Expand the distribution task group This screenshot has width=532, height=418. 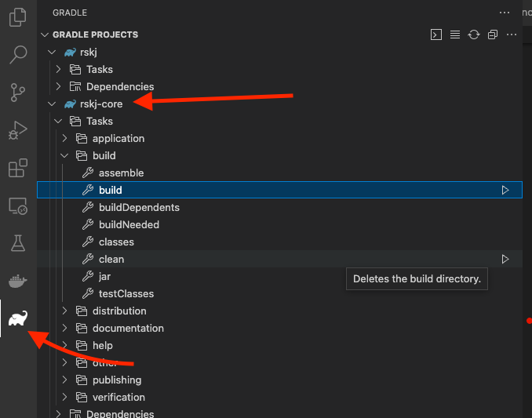click(65, 311)
